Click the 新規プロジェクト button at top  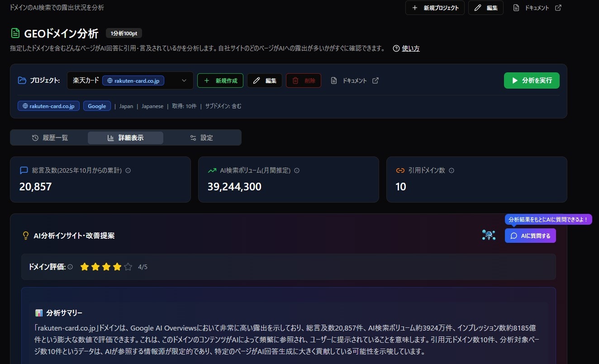click(435, 8)
